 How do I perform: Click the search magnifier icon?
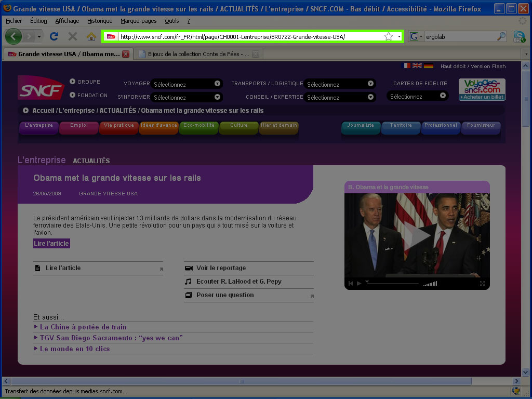tap(501, 36)
